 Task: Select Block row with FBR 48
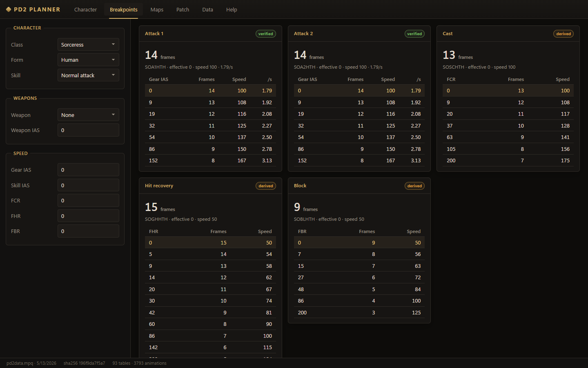pos(359,289)
